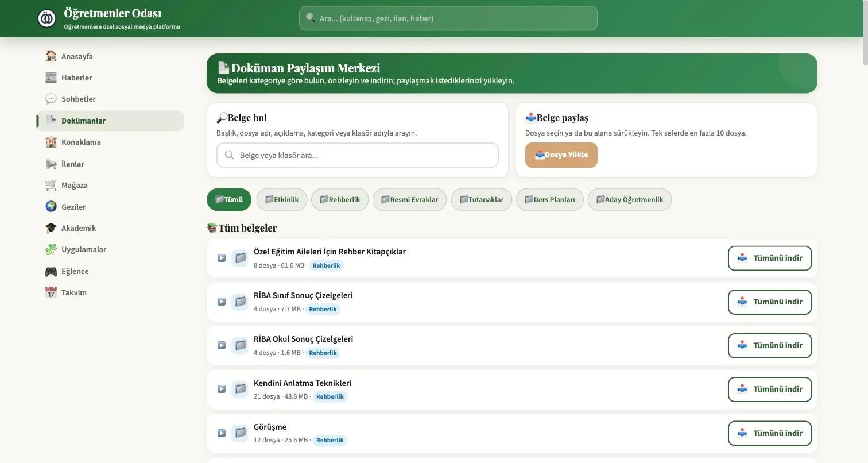Click the Belge veya klasör ara field
Image resolution: width=868 pixels, height=463 pixels.
click(x=357, y=155)
